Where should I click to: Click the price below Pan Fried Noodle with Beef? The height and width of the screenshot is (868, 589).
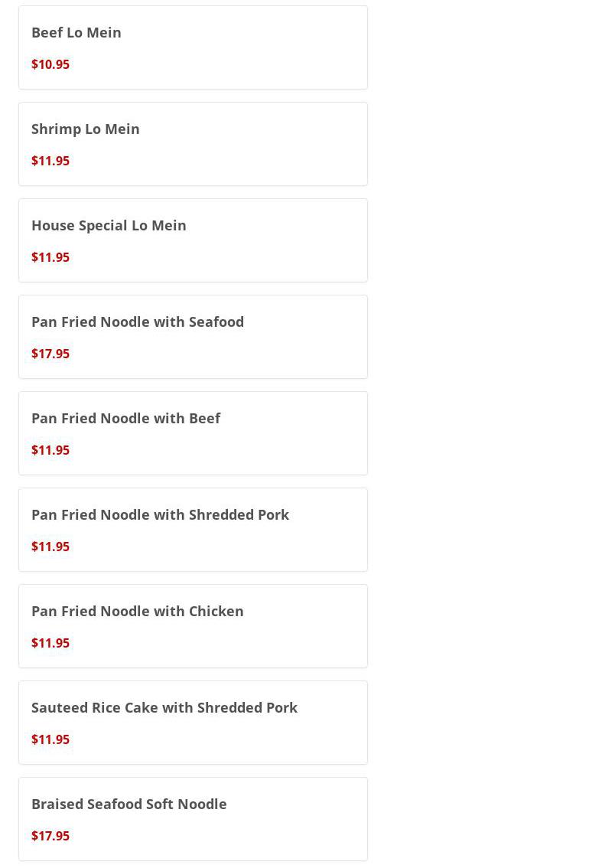(50, 450)
